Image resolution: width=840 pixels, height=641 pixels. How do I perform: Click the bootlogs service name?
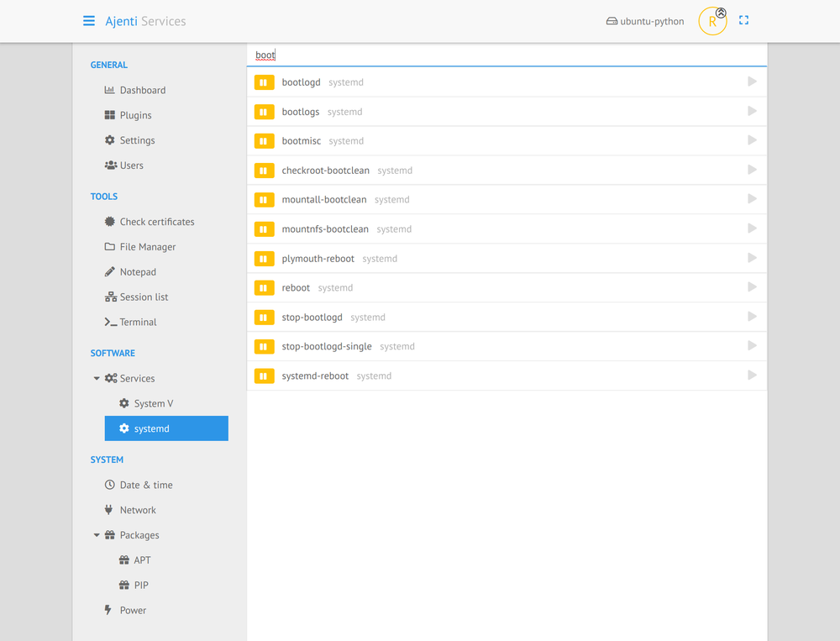(301, 112)
